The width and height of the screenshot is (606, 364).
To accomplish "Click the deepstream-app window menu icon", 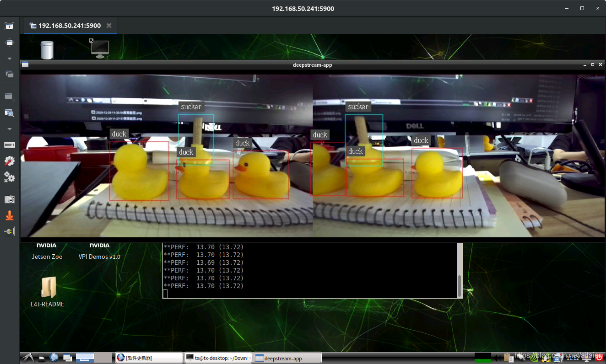I will pos(25,65).
